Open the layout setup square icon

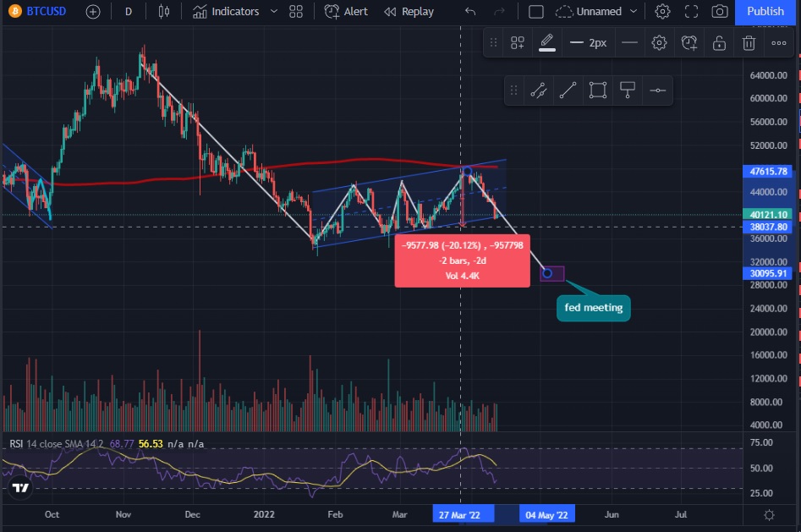(x=536, y=11)
